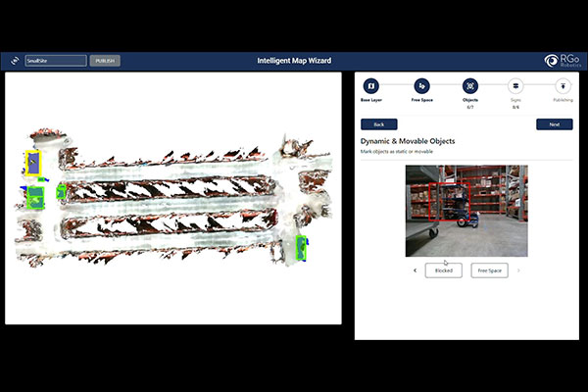Select the small green object by shelf row
Image resolution: width=588 pixels, height=392 pixels.
pos(61,192)
